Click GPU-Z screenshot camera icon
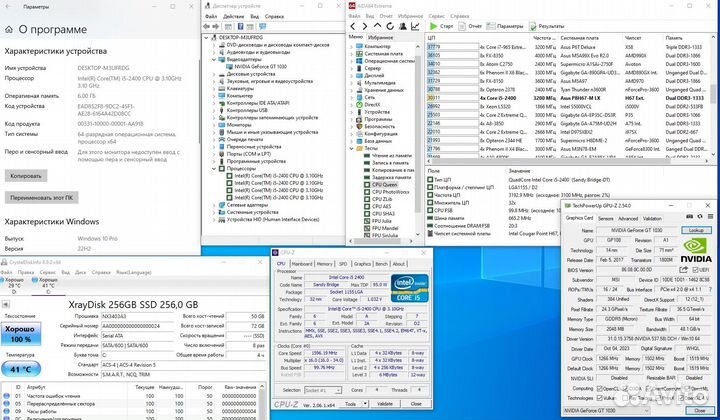Viewport: 720px width, 420px height. [689, 217]
